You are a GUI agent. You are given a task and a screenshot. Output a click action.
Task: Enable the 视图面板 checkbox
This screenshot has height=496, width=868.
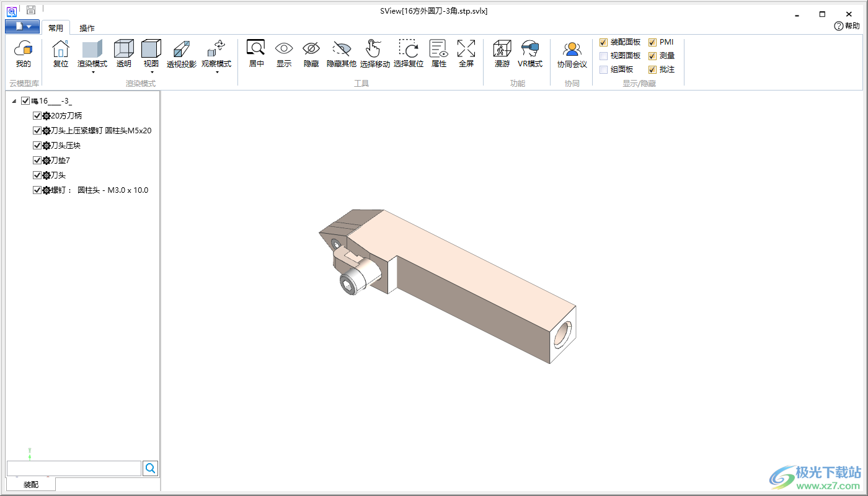604,56
